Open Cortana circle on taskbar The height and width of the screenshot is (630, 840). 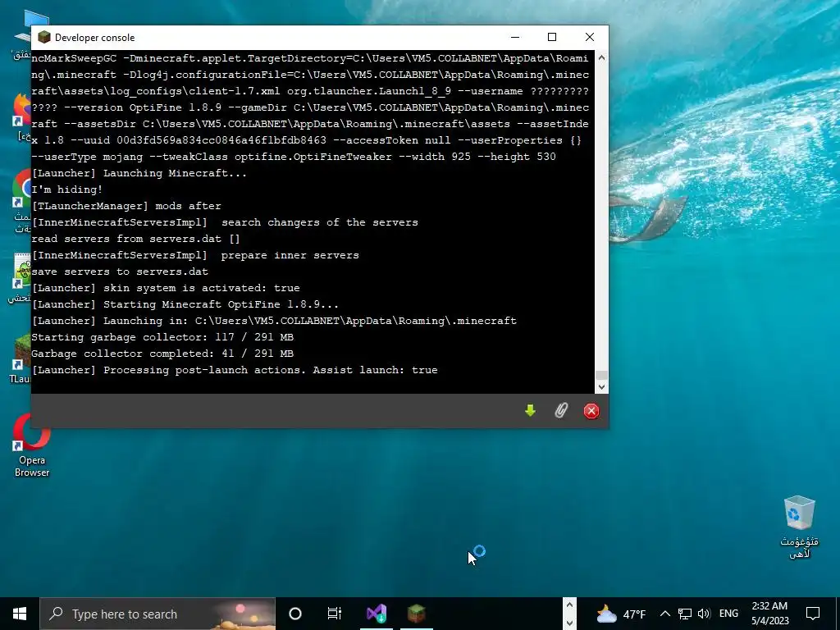point(294,614)
